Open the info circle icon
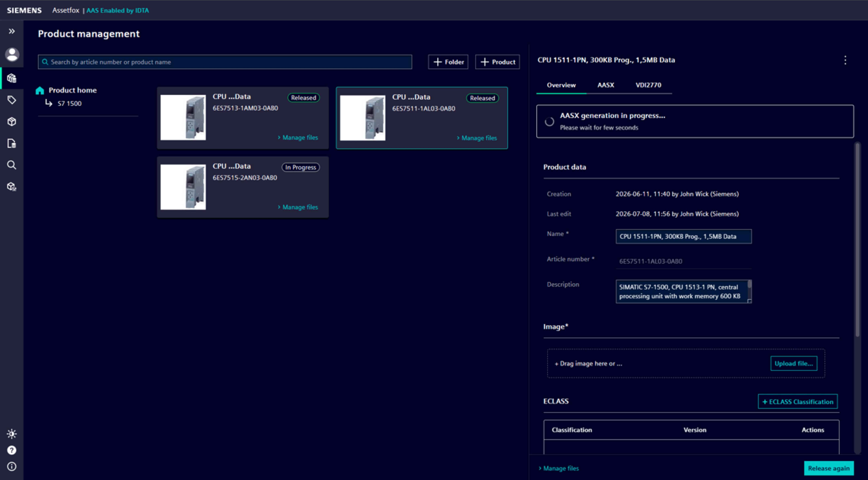Image resolution: width=868 pixels, height=480 pixels. [12, 467]
